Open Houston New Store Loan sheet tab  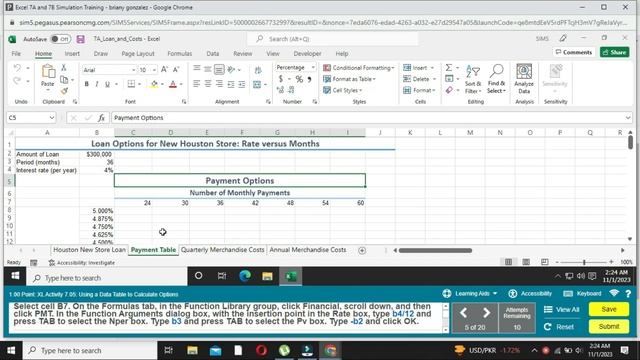pos(89,250)
